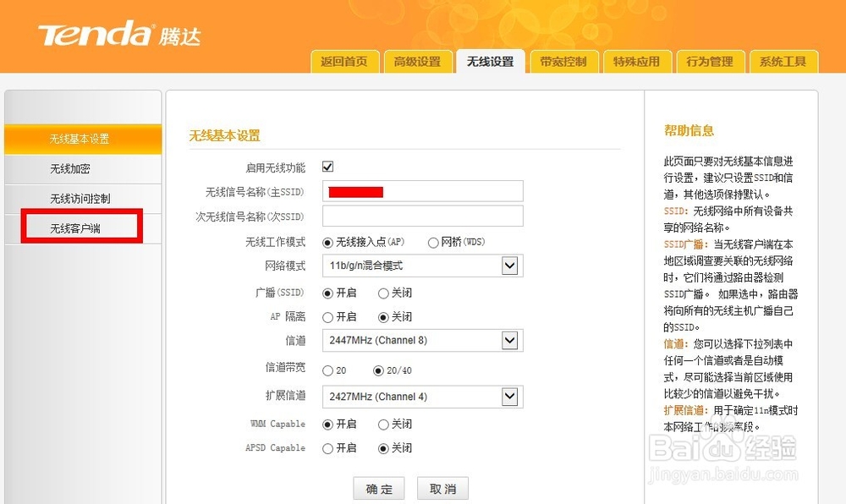Image resolution: width=846 pixels, height=504 pixels.
Task: Open the 带宽控制 tab
Action: [x=564, y=61]
